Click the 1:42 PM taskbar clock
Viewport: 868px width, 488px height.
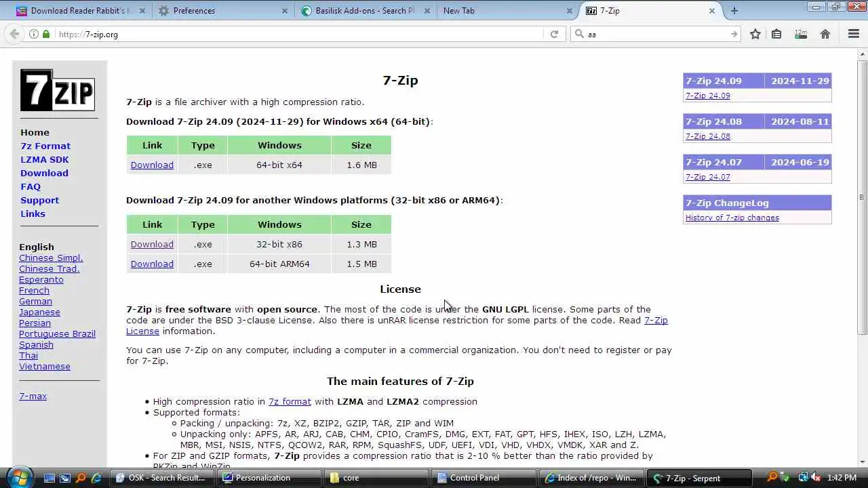(x=842, y=478)
